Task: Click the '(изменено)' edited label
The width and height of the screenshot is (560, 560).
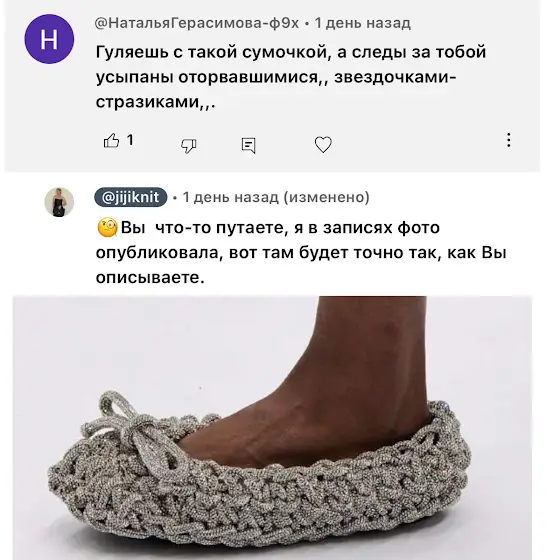Action: (326, 197)
